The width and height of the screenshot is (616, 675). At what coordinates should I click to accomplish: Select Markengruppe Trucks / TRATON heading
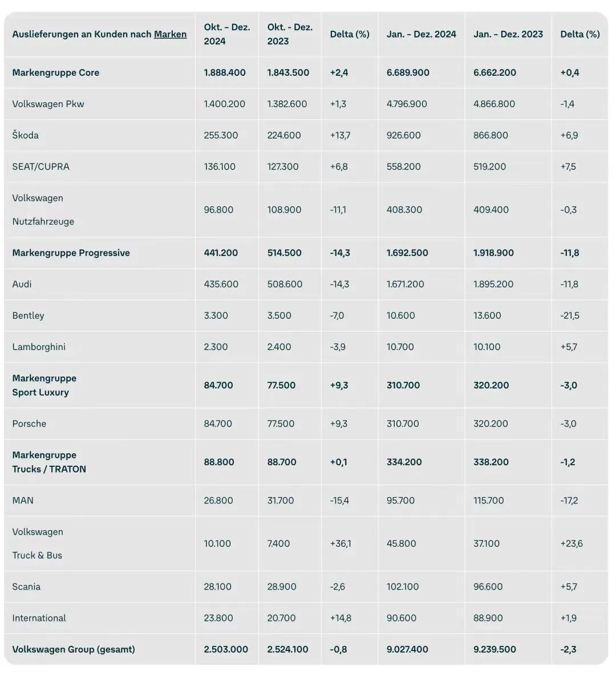click(49, 462)
